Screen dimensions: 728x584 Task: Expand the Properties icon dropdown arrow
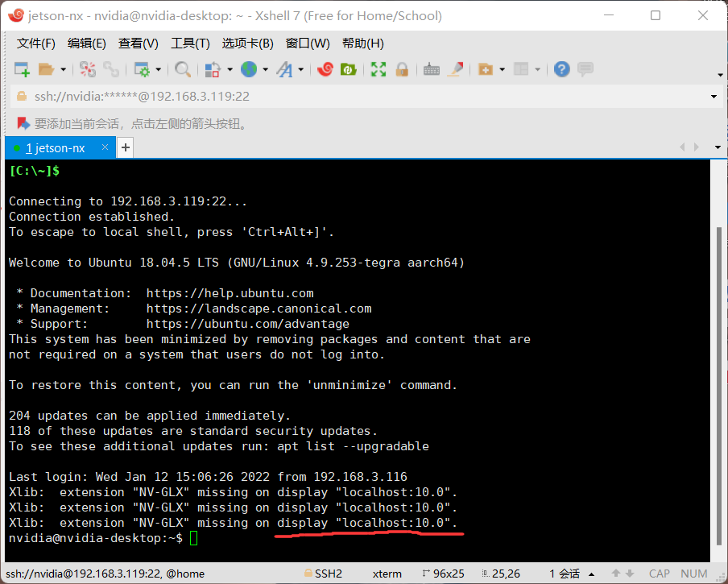tap(159, 69)
